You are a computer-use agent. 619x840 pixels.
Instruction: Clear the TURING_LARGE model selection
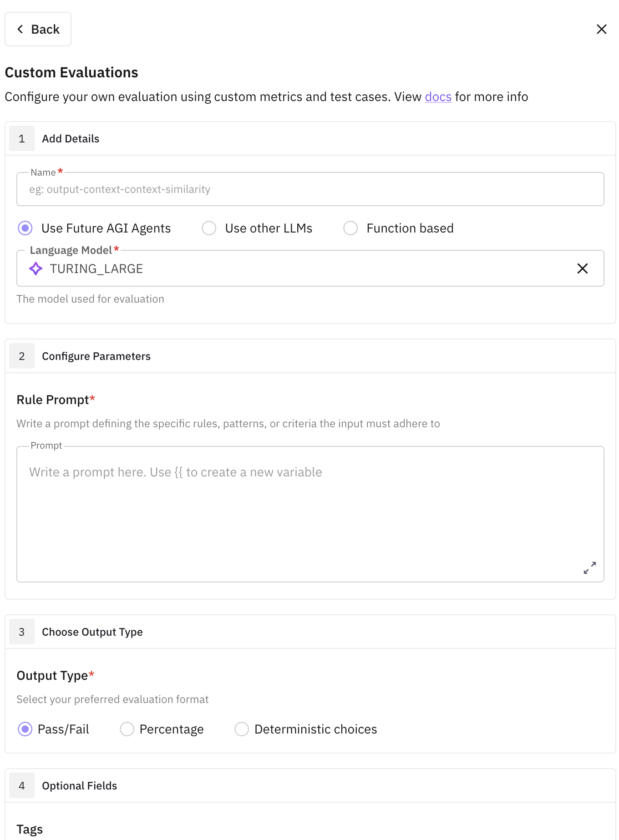582,268
